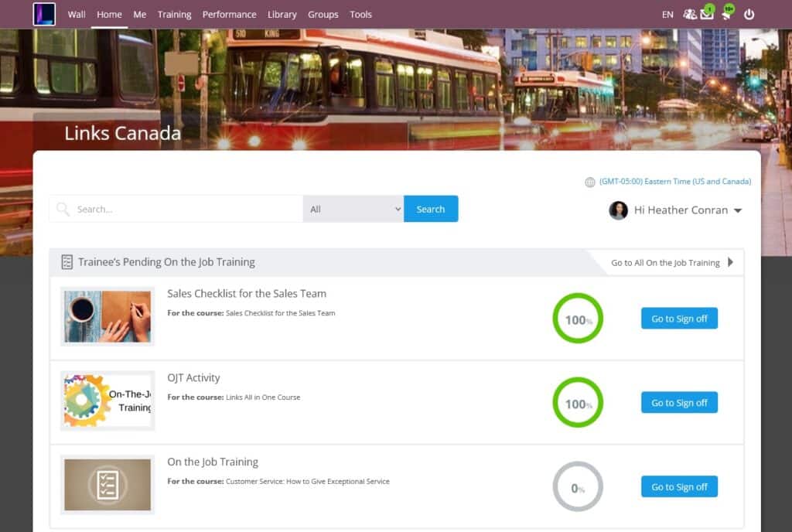Click the globe icon beside the time zone

click(x=589, y=182)
